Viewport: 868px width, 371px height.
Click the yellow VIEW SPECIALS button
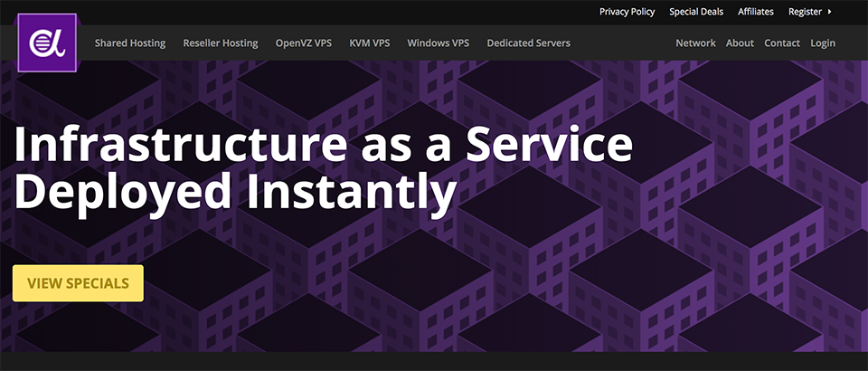pos(78,283)
